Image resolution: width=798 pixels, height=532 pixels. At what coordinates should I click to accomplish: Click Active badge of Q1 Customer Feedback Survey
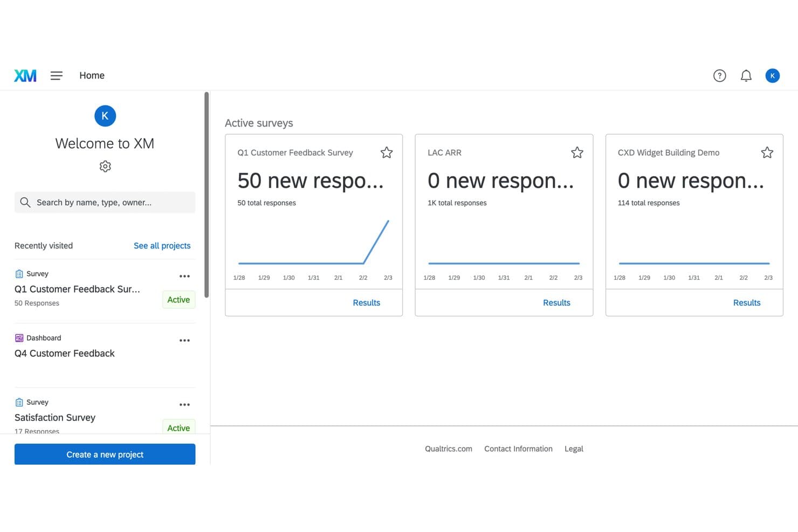(178, 300)
